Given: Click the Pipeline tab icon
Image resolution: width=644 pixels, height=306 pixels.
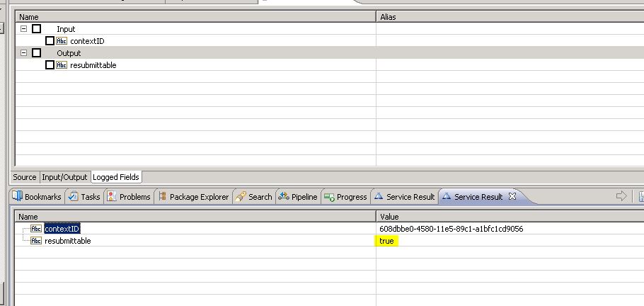Looking at the screenshot, I should pyautogui.click(x=283, y=197).
